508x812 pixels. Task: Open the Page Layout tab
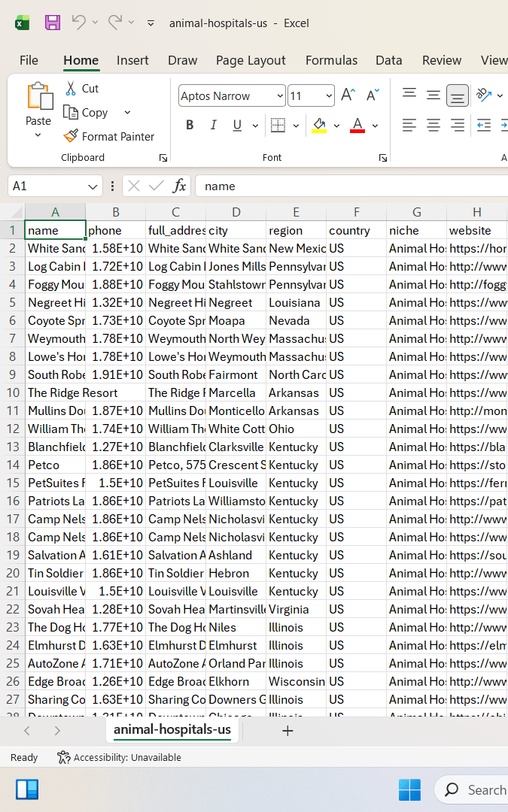(x=251, y=61)
